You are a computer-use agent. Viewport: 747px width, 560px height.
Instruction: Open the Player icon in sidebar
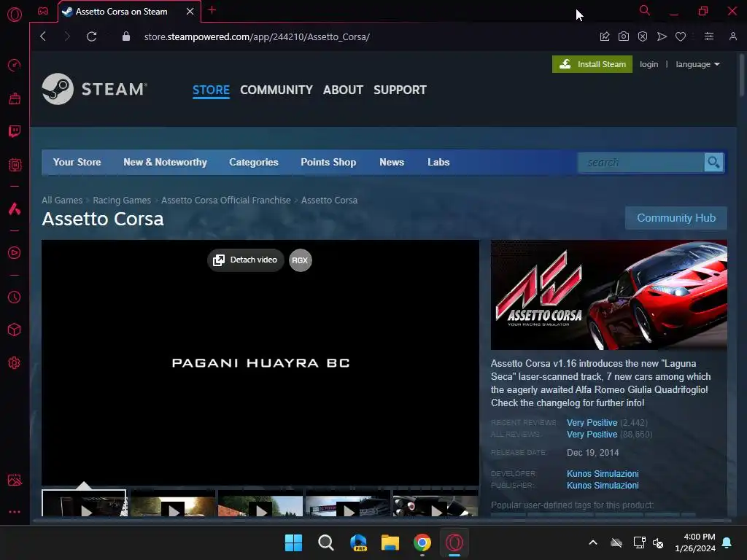point(15,252)
